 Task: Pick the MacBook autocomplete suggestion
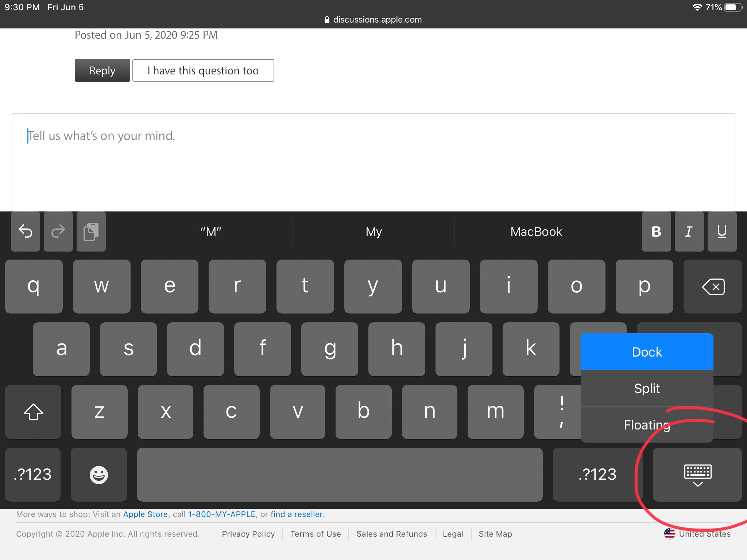pyautogui.click(x=536, y=232)
